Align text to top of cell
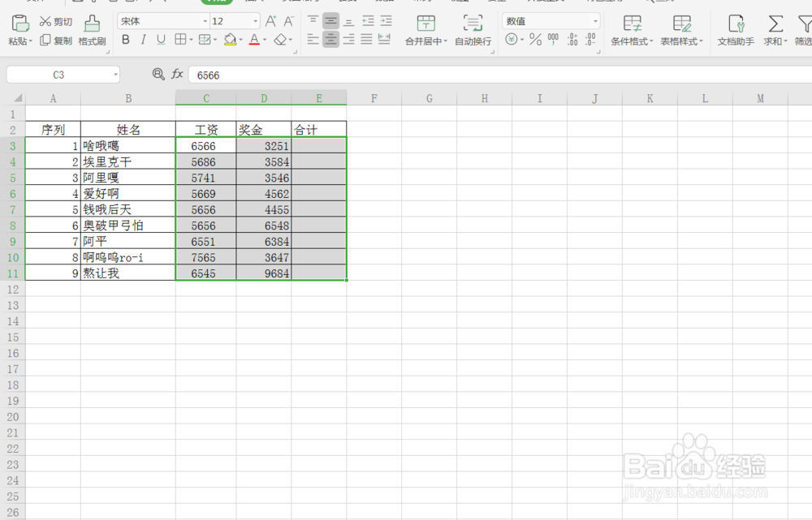Image resolution: width=812 pixels, height=520 pixels. [313, 21]
